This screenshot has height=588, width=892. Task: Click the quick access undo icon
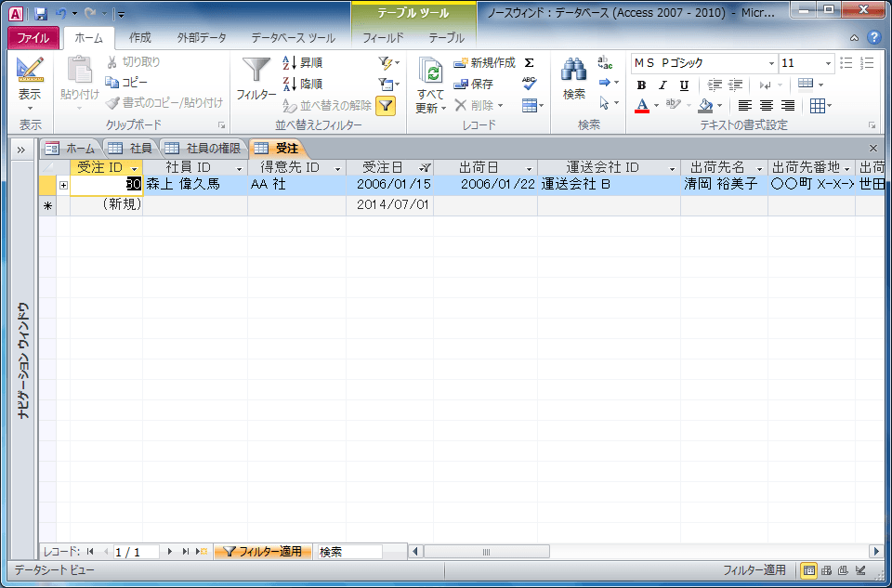pyautogui.click(x=61, y=14)
